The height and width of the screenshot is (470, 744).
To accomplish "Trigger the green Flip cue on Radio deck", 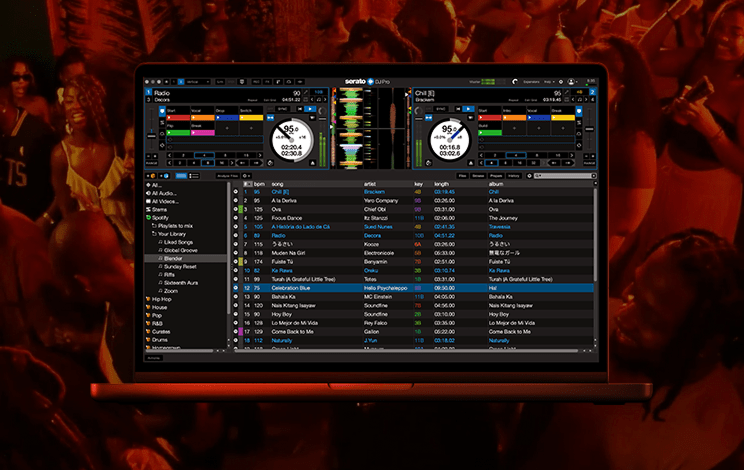I will click(178, 133).
